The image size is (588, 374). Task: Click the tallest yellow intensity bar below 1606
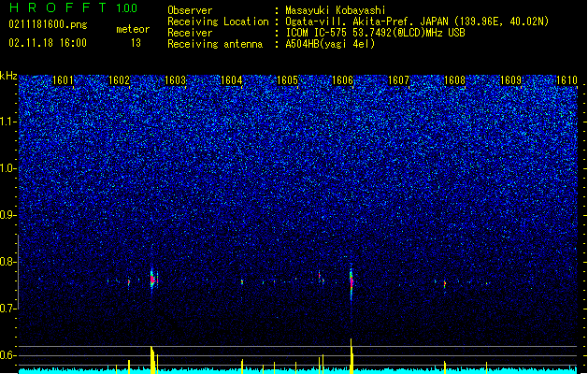coord(351,356)
